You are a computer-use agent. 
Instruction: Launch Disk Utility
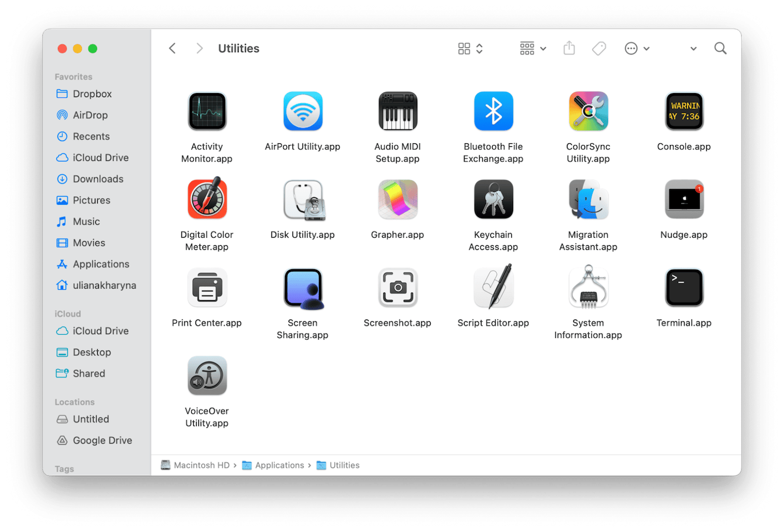pos(302,199)
